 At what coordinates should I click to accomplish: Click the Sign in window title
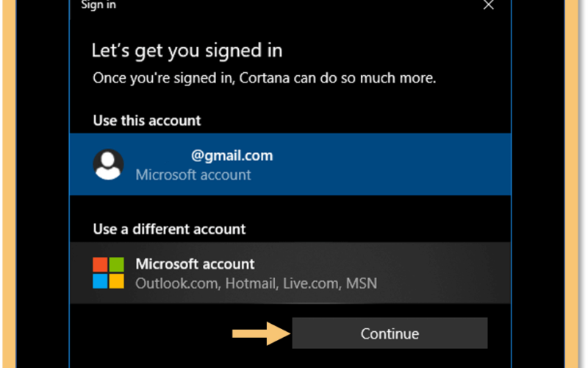click(x=98, y=5)
